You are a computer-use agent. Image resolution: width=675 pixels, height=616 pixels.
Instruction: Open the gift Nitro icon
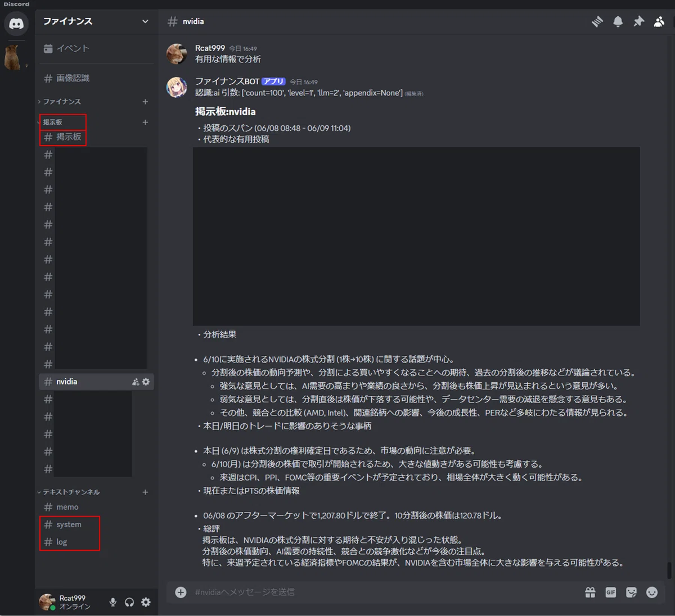tap(590, 592)
